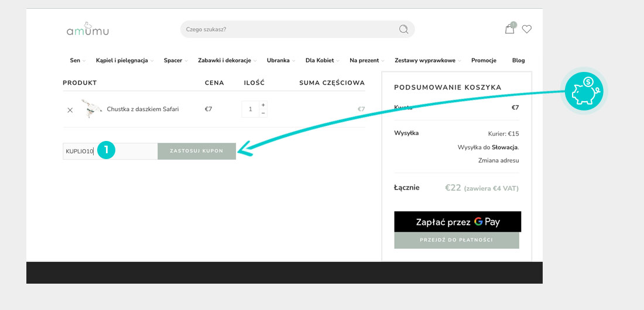
Task: Pay using the Google Pay button
Action: (457, 222)
